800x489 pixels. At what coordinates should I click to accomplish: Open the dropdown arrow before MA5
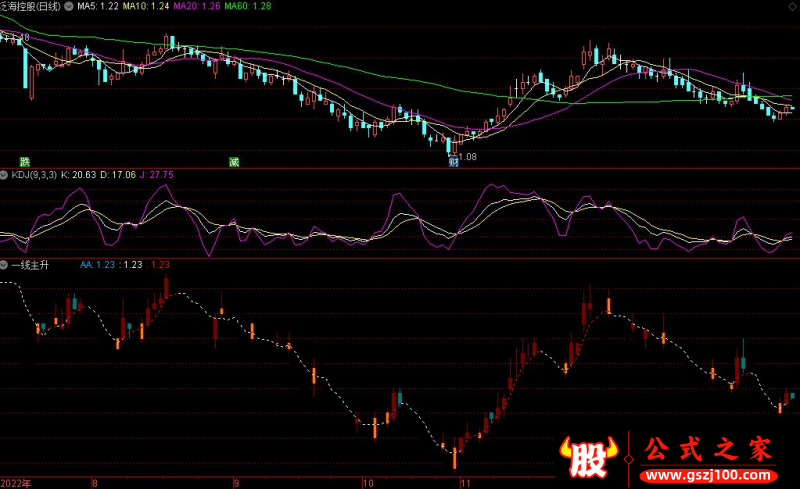pyautogui.click(x=67, y=6)
